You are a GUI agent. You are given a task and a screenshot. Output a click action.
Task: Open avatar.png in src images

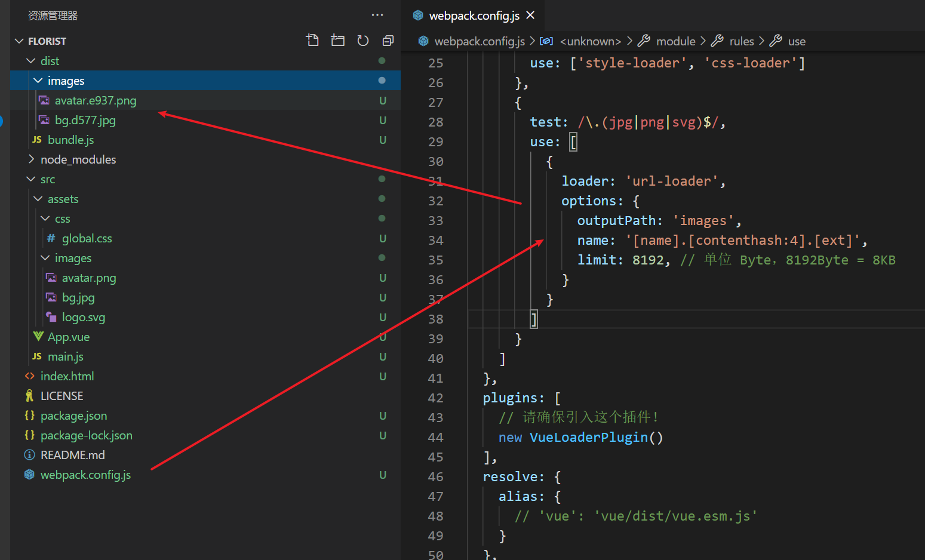(x=89, y=278)
